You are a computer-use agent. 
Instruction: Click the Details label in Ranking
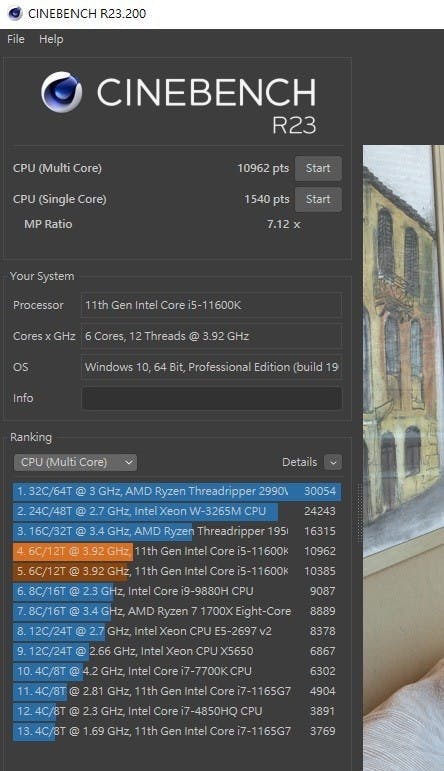coord(299,462)
